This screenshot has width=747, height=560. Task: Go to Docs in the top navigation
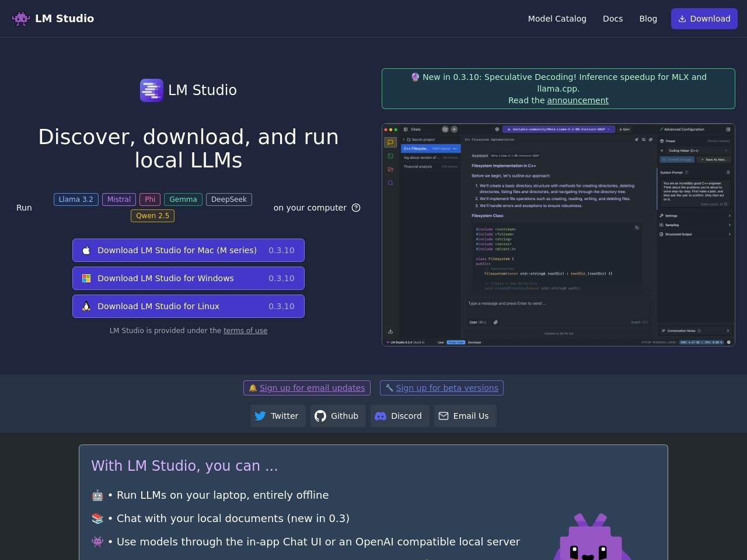pyautogui.click(x=613, y=19)
